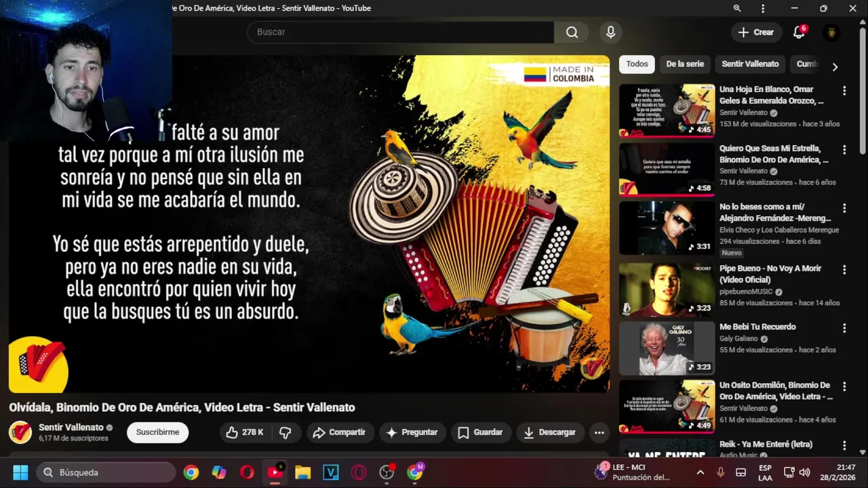Select the Todos filter chip
This screenshot has height=488, width=868.
point(637,64)
